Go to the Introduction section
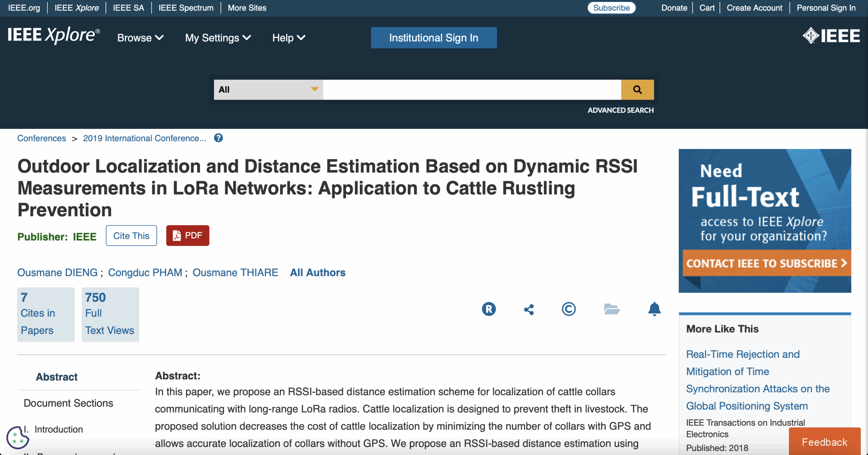The height and width of the screenshot is (455, 868). pyautogui.click(x=58, y=429)
